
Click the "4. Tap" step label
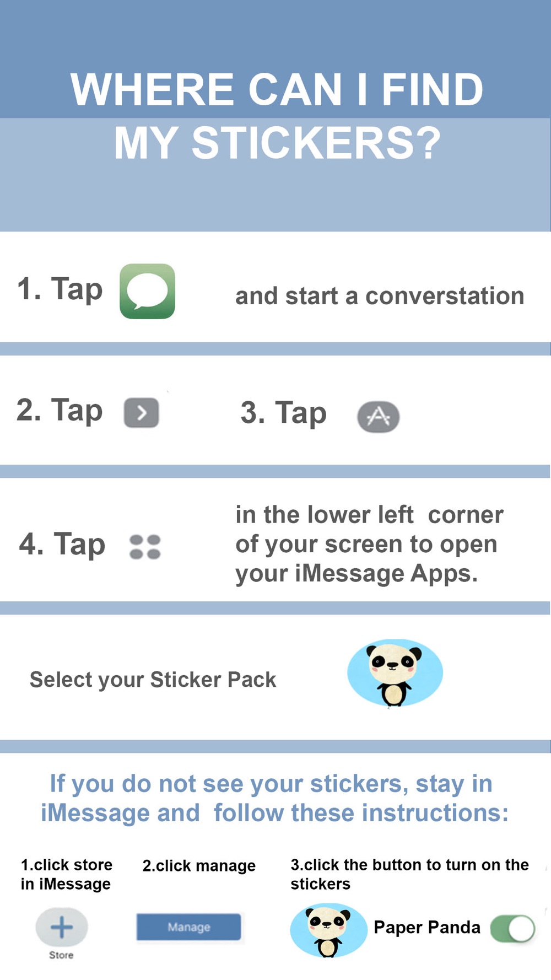click(x=62, y=545)
